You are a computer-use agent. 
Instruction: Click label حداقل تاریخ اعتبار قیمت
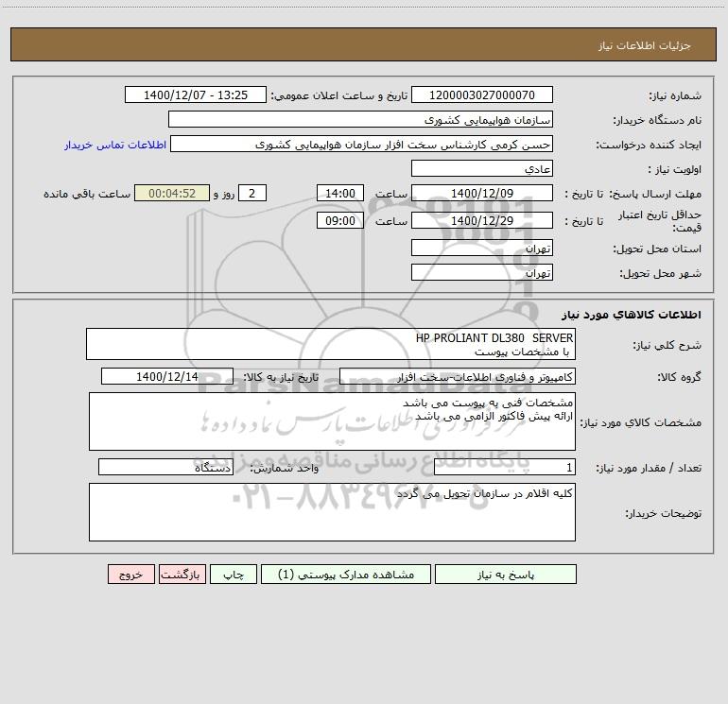[660, 221]
